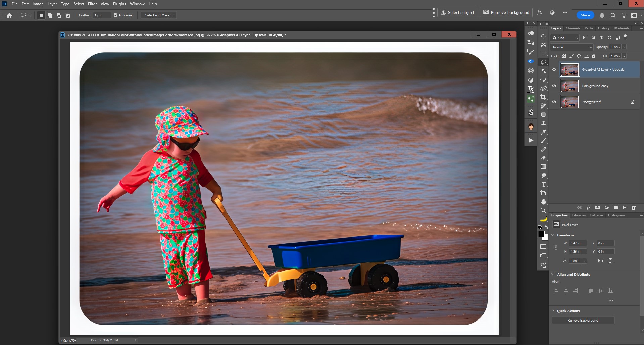644x345 pixels.
Task: Hide the Background copy layer
Action: pyautogui.click(x=554, y=86)
